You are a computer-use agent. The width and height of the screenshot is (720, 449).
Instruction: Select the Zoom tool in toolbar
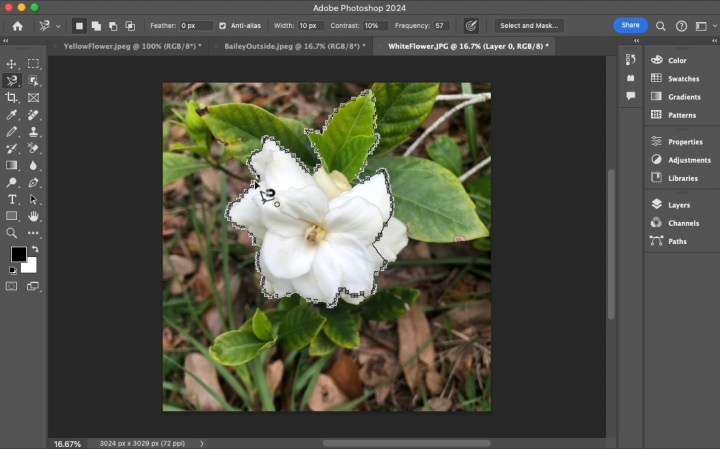point(12,233)
